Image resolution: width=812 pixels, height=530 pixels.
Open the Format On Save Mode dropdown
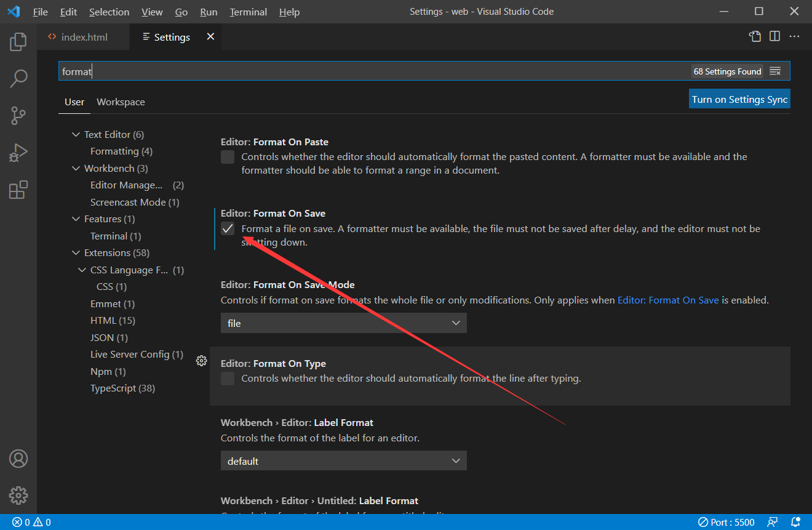(343, 323)
